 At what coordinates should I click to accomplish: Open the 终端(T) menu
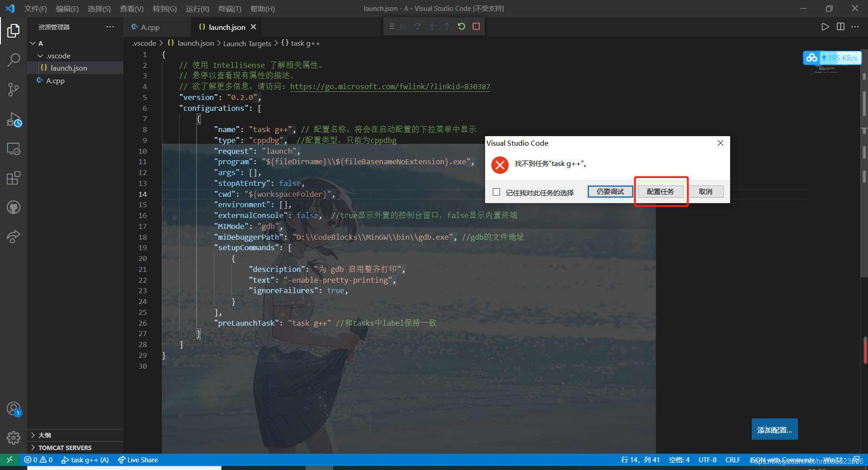[230, 9]
